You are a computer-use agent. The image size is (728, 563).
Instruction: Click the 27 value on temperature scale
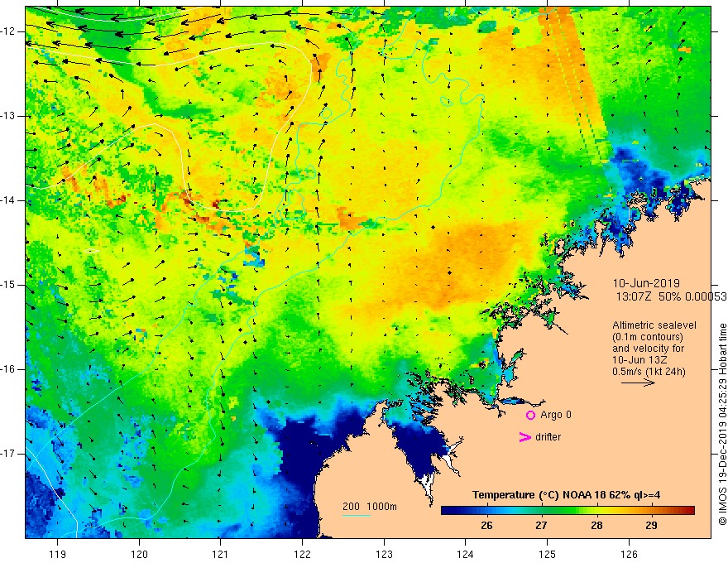541,526
